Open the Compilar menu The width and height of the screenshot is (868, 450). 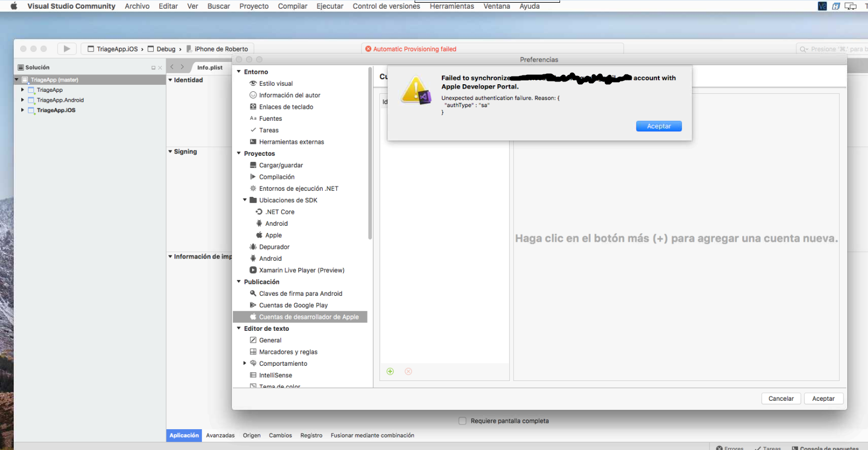293,6
